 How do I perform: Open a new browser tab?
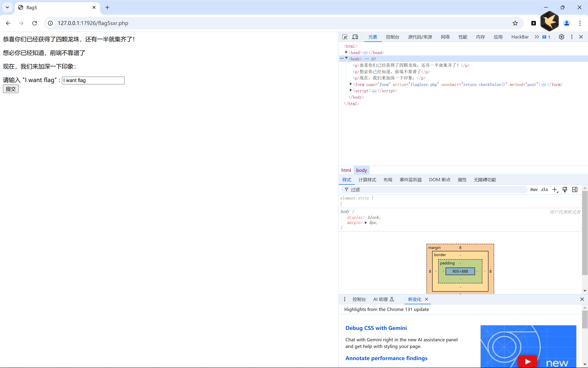click(107, 7)
